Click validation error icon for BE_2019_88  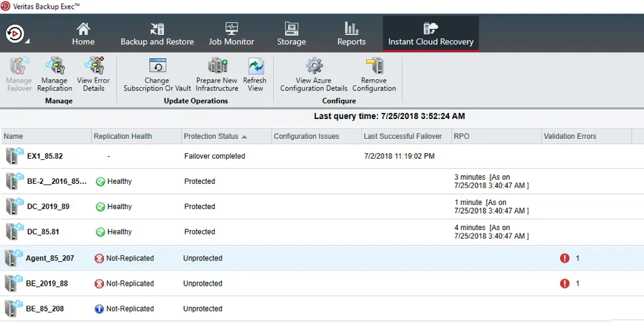point(565,284)
